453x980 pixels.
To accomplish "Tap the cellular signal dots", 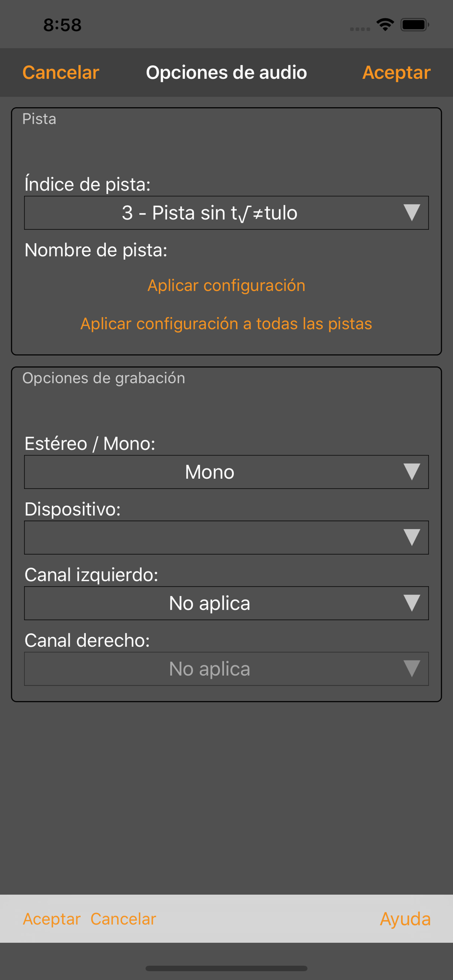I will [x=360, y=29].
